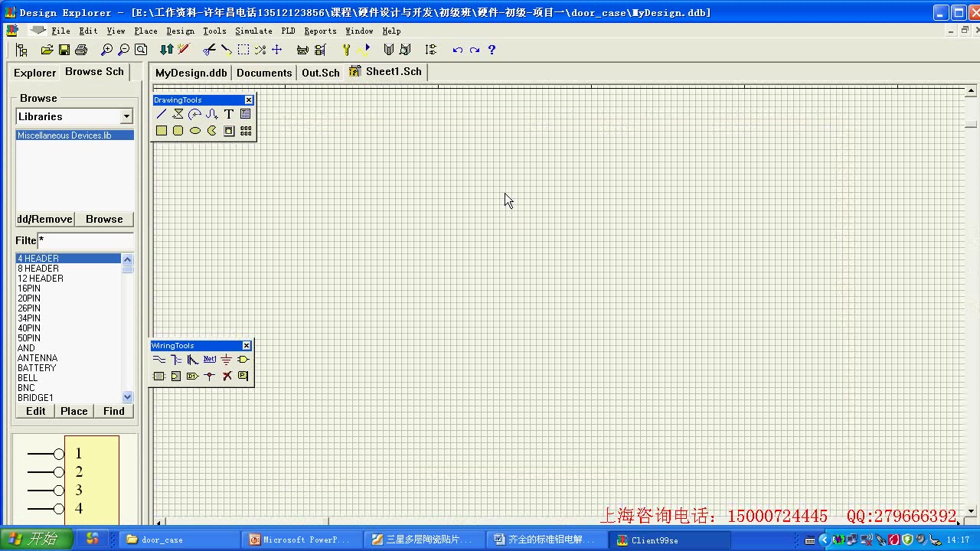Click the Fit Document zoom icon
980x551 pixels.
pos(141,50)
